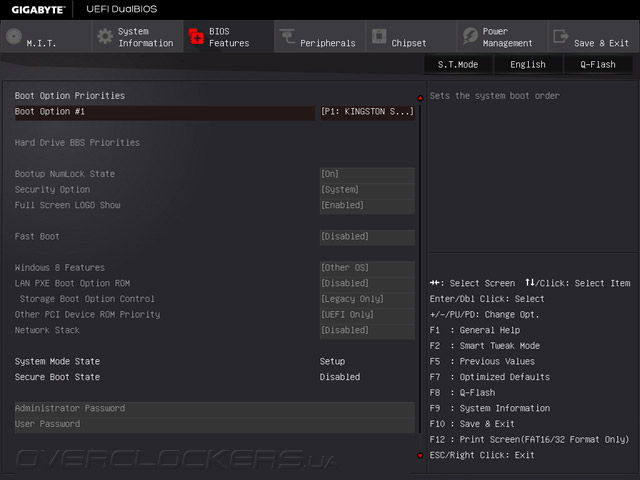Set the Administrator Password field

pyautogui.click(x=215, y=409)
